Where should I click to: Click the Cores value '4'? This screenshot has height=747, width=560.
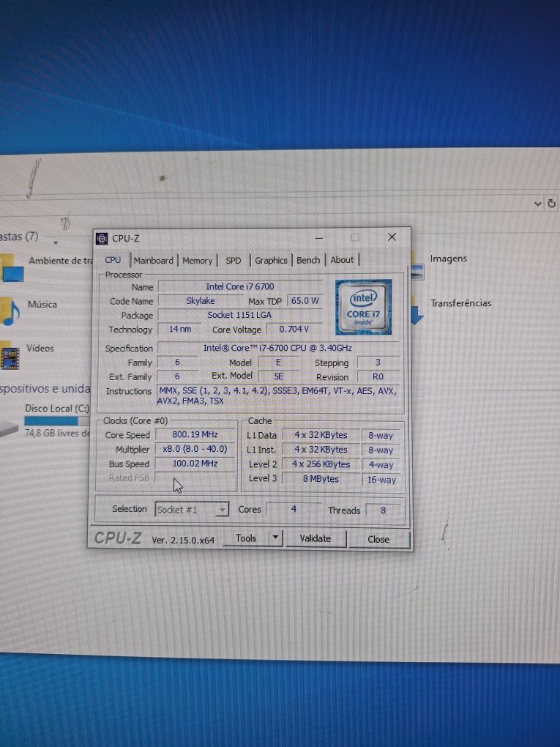pyautogui.click(x=294, y=509)
